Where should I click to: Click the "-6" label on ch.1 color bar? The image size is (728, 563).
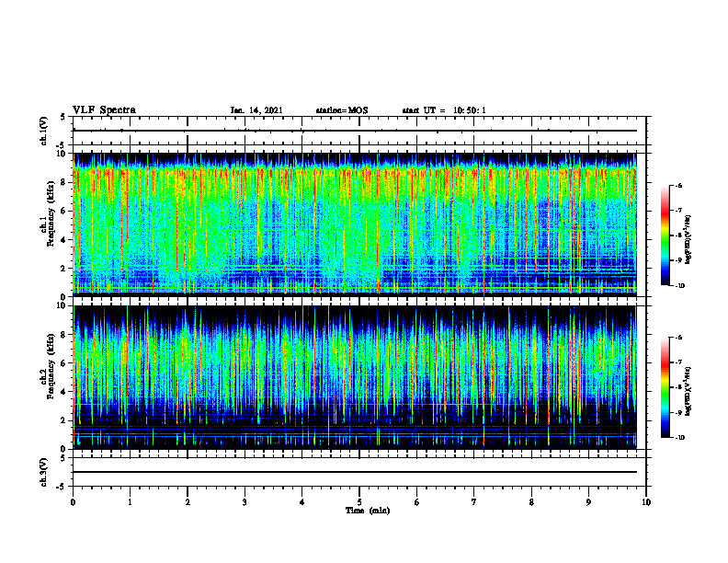[677, 186]
